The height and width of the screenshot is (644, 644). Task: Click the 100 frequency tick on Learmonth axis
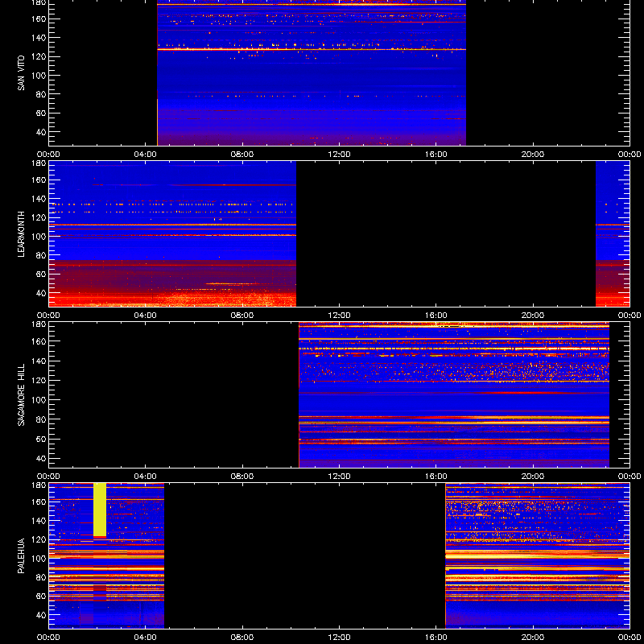39,237
